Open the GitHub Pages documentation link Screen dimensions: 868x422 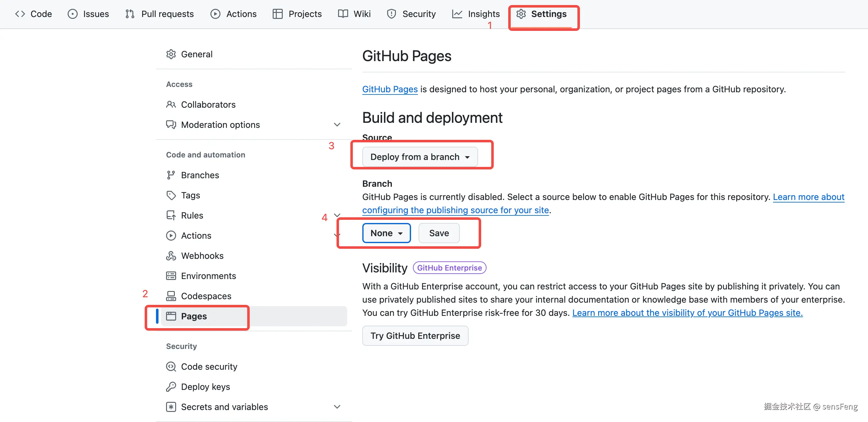390,89
